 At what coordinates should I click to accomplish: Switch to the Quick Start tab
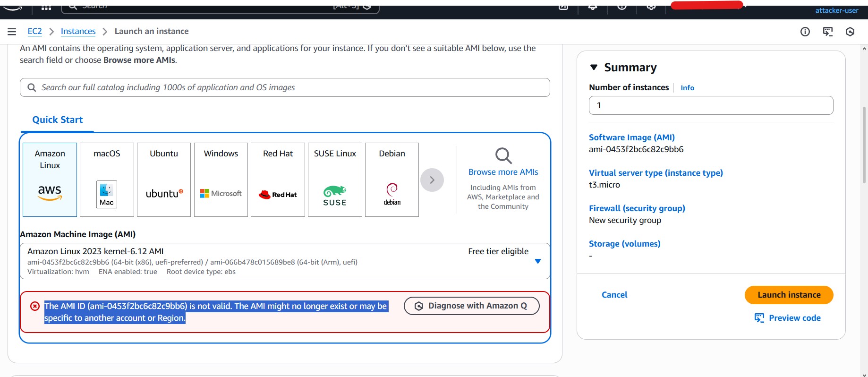pos(57,120)
